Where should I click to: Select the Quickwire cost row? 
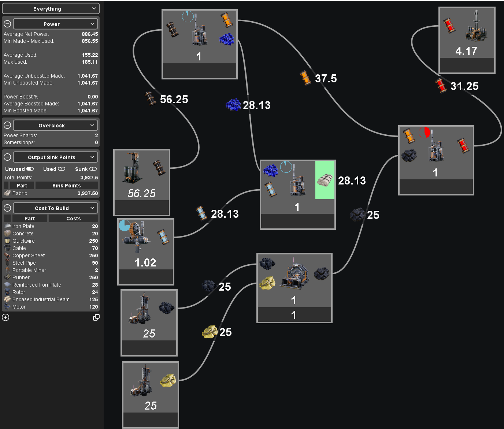tap(51, 241)
